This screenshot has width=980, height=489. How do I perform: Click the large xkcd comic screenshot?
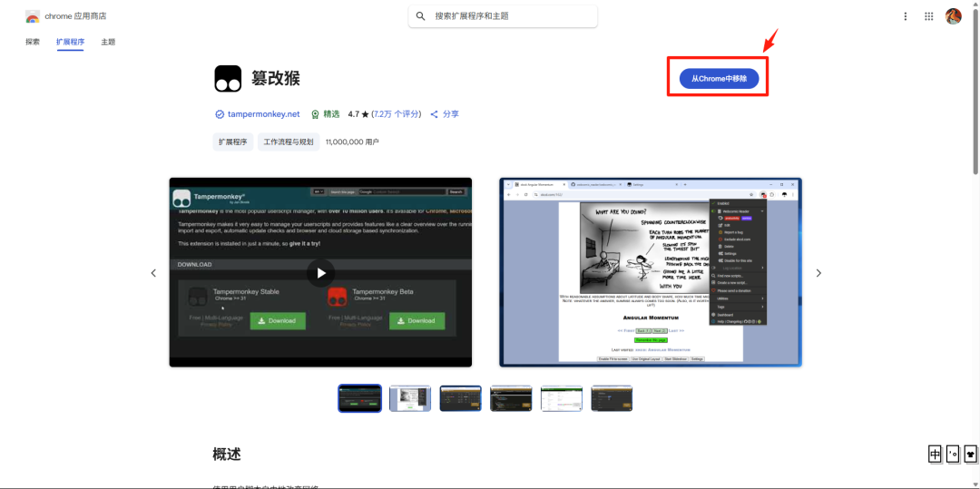click(651, 272)
